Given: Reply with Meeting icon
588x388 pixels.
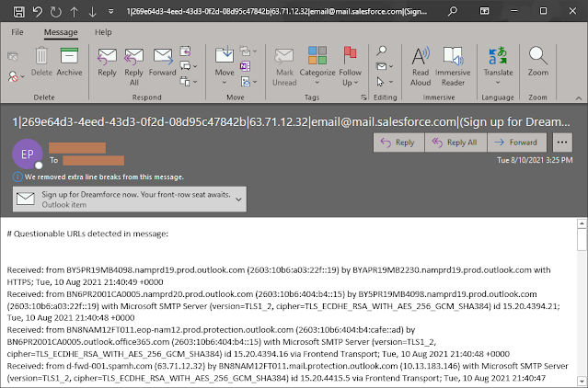Looking at the screenshot, I should click(185, 51).
